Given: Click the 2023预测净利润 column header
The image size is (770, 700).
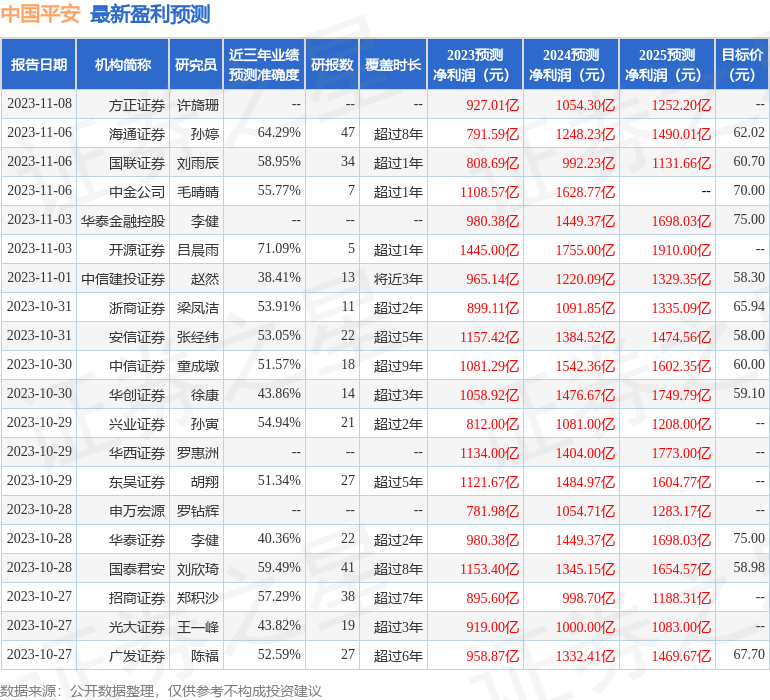Looking at the screenshot, I should click(x=475, y=64).
